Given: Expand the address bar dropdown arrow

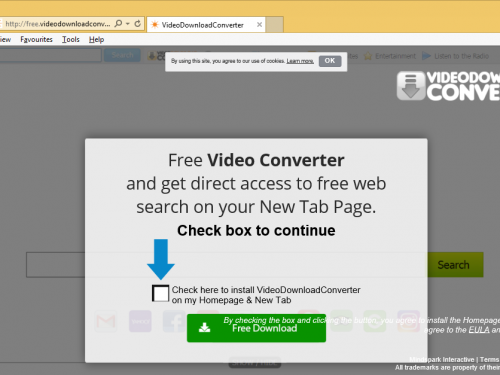Looking at the screenshot, I should click(128, 24).
